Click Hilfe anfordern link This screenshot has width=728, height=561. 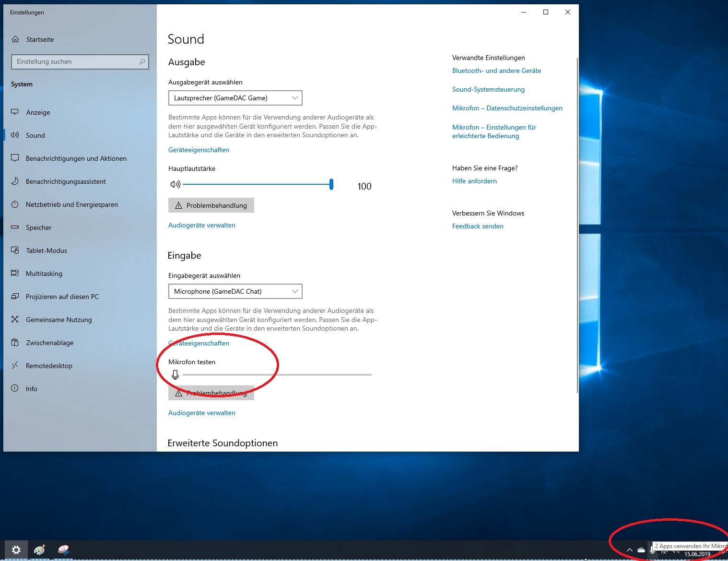474,181
